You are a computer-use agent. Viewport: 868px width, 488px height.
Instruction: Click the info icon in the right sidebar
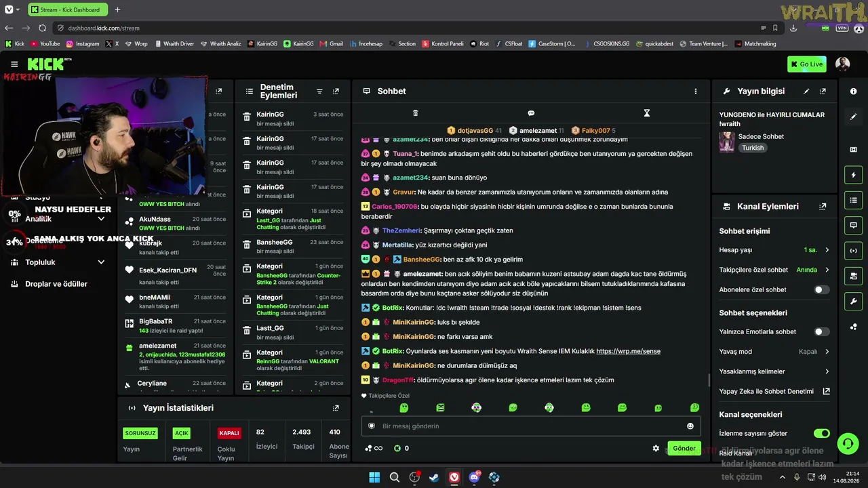[853, 91]
